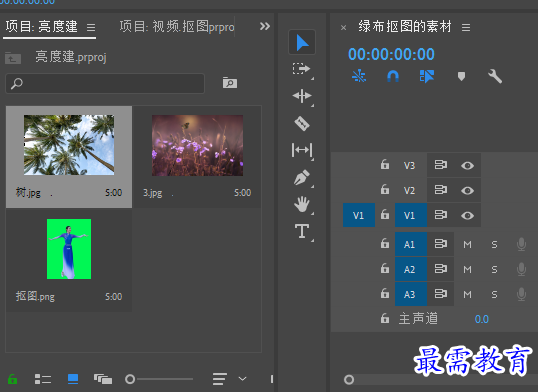Select the Type tool
This screenshot has width=538, height=392.
302,231
